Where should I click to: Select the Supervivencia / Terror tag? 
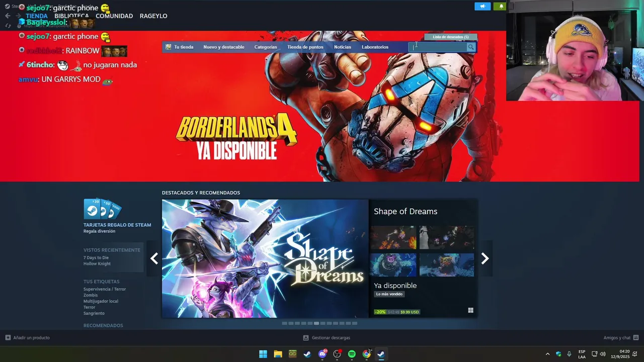[x=105, y=289]
